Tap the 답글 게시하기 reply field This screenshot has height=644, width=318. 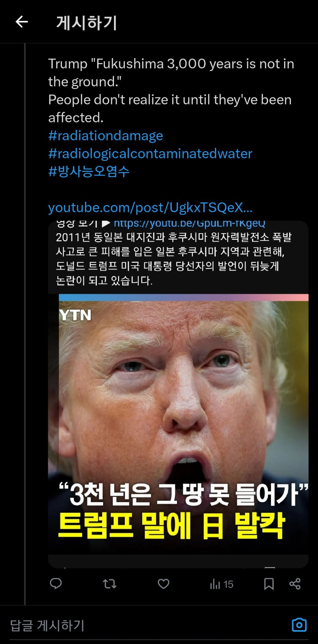coord(149,625)
